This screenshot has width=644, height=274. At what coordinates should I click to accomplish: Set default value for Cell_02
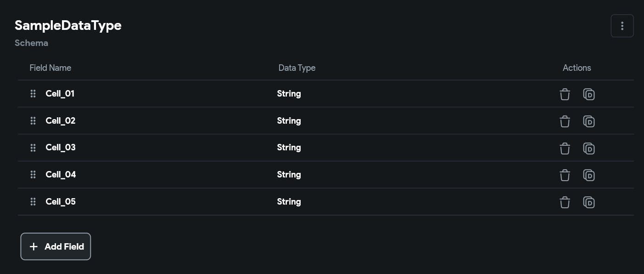coord(589,121)
